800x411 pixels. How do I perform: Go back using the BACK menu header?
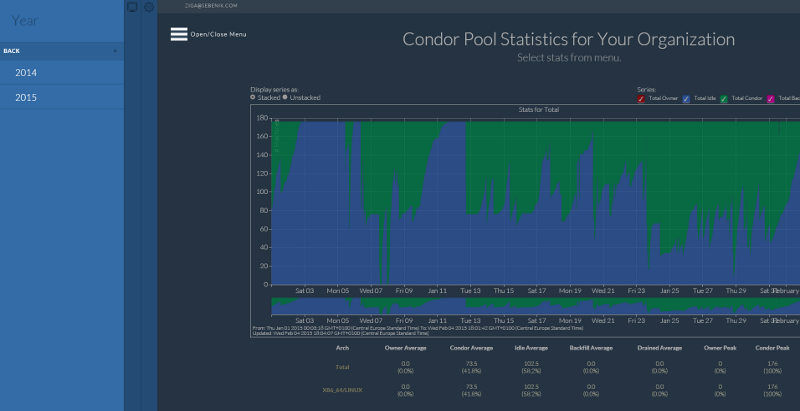(x=12, y=50)
